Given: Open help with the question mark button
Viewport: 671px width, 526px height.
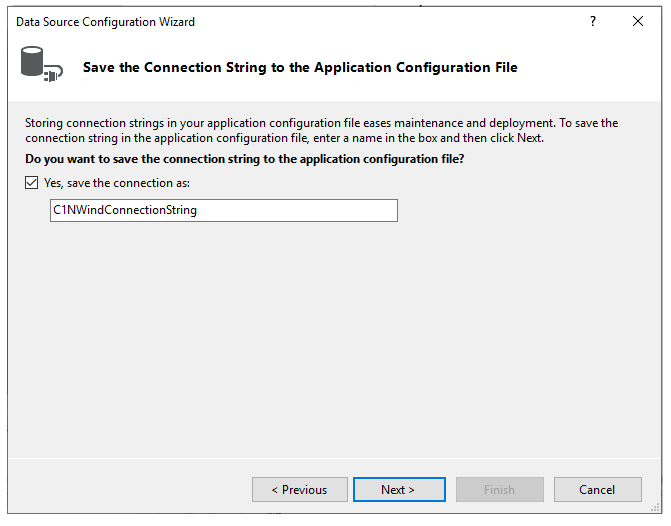Looking at the screenshot, I should 592,21.
